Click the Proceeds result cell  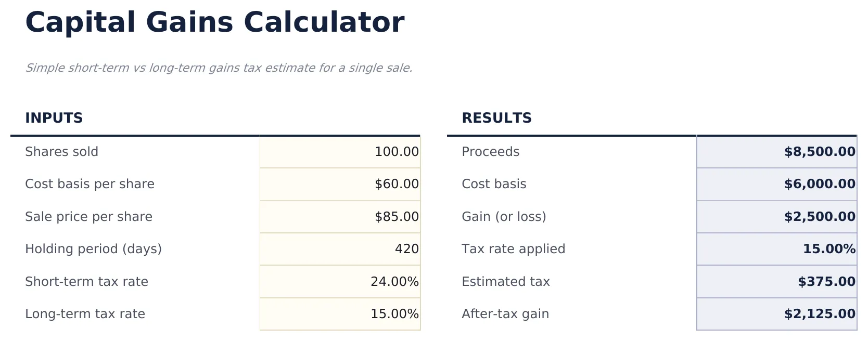[x=776, y=152]
